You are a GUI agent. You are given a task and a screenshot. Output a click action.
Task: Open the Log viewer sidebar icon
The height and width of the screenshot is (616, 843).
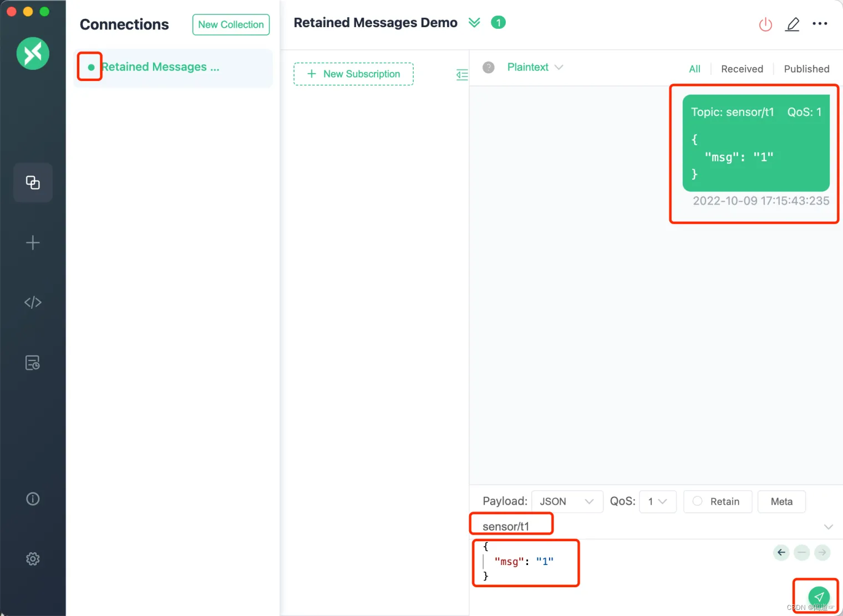tap(33, 362)
